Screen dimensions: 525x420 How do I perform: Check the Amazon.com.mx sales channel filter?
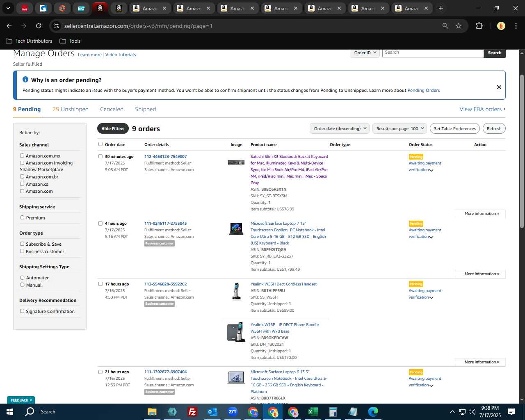pos(22,155)
